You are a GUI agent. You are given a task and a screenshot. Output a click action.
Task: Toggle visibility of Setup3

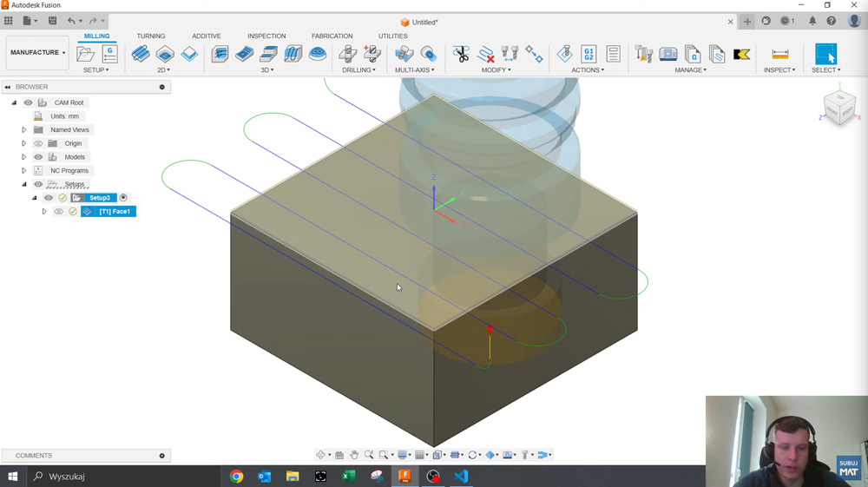[49, 198]
